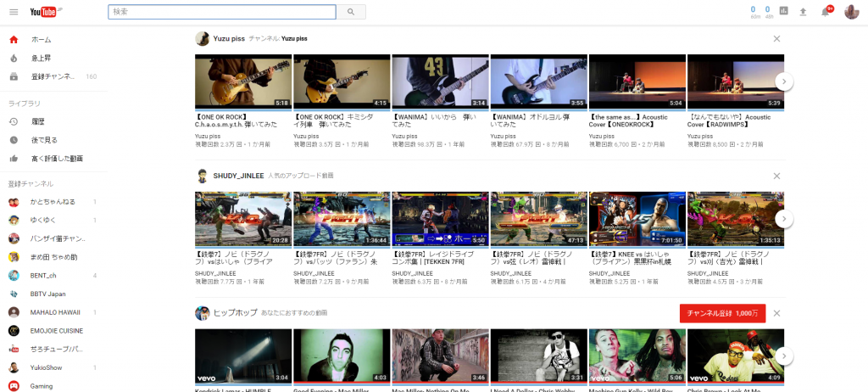Open the MAHALO HAWAII channel
The image size is (868, 392).
[53, 312]
